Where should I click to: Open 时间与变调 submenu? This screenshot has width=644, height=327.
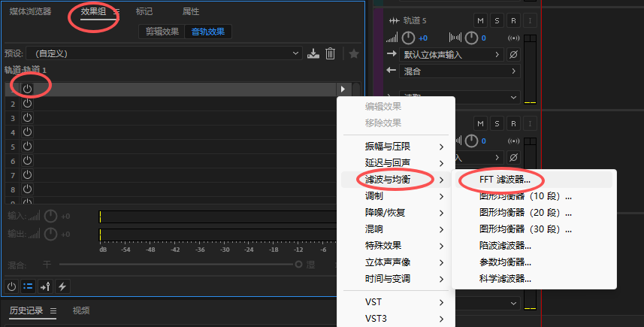(x=395, y=279)
